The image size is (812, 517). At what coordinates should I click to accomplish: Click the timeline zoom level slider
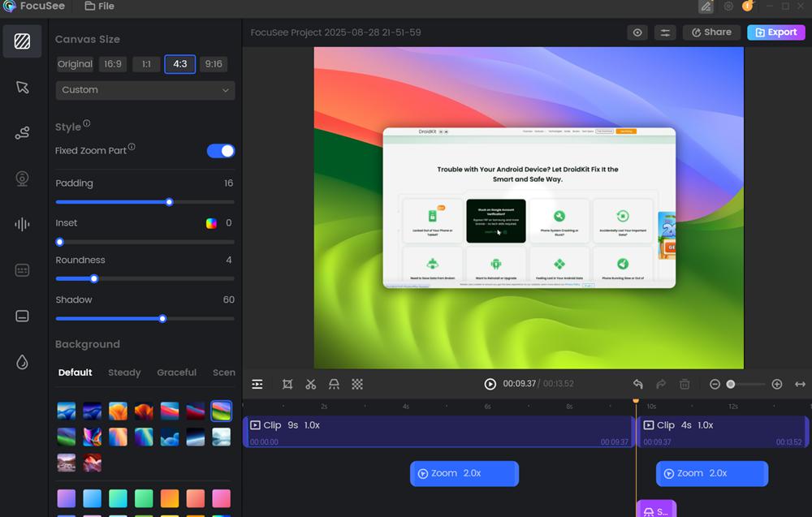coord(746,384)
